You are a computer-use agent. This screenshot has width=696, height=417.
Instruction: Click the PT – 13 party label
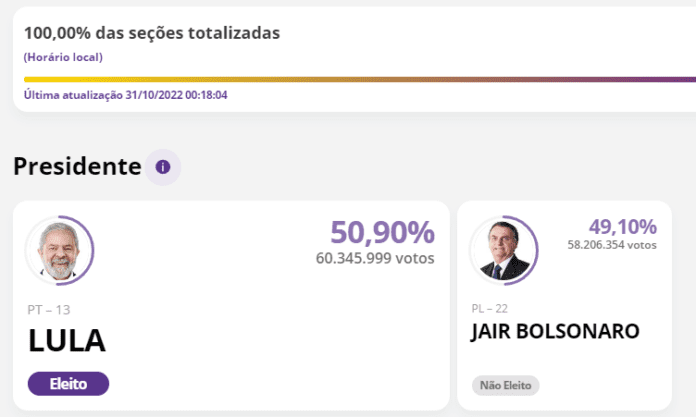(x=48, y=310)
